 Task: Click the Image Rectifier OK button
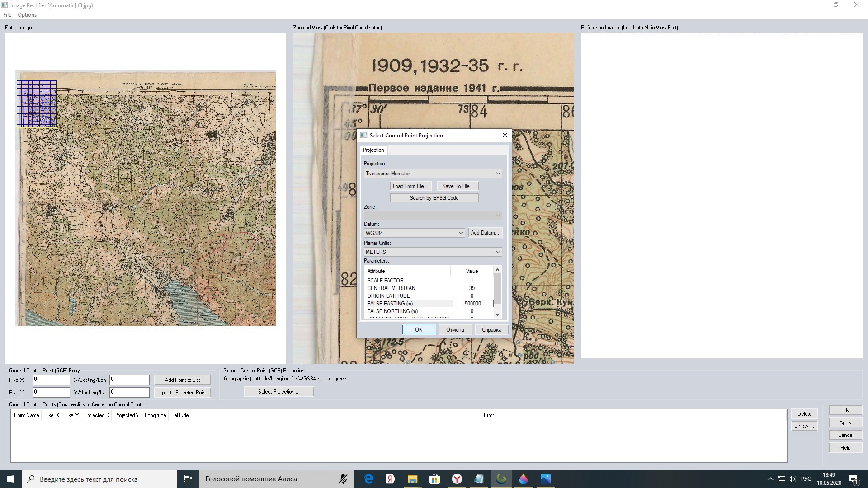845,410
